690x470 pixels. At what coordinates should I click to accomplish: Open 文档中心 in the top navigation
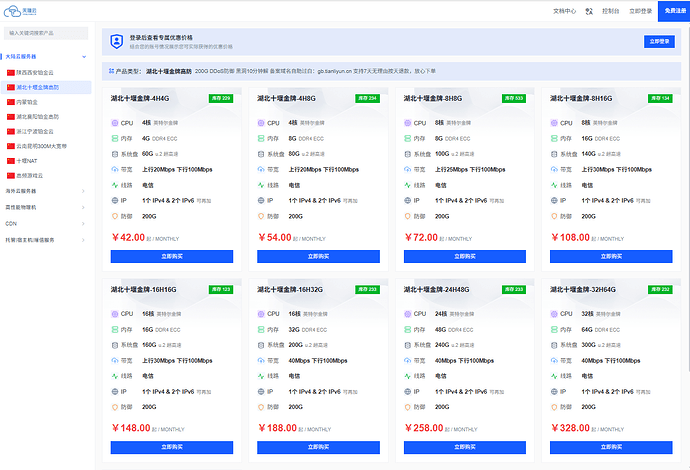tap(565, 11)
